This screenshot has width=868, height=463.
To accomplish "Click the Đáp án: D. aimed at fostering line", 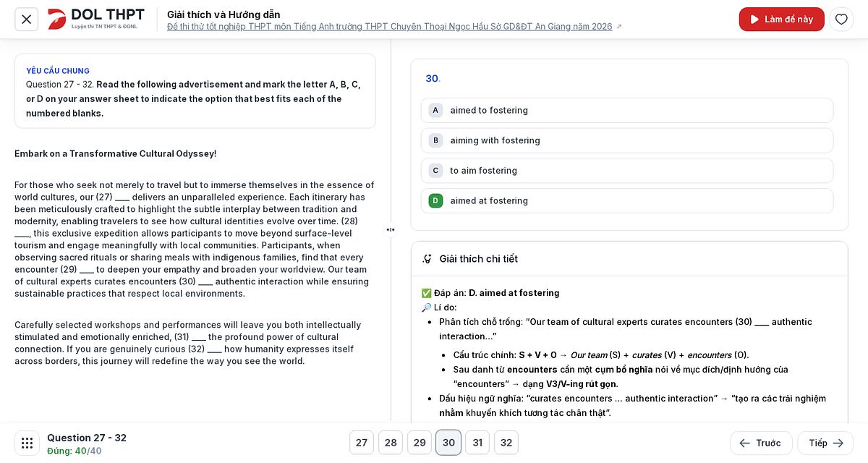I will [490, 293].
